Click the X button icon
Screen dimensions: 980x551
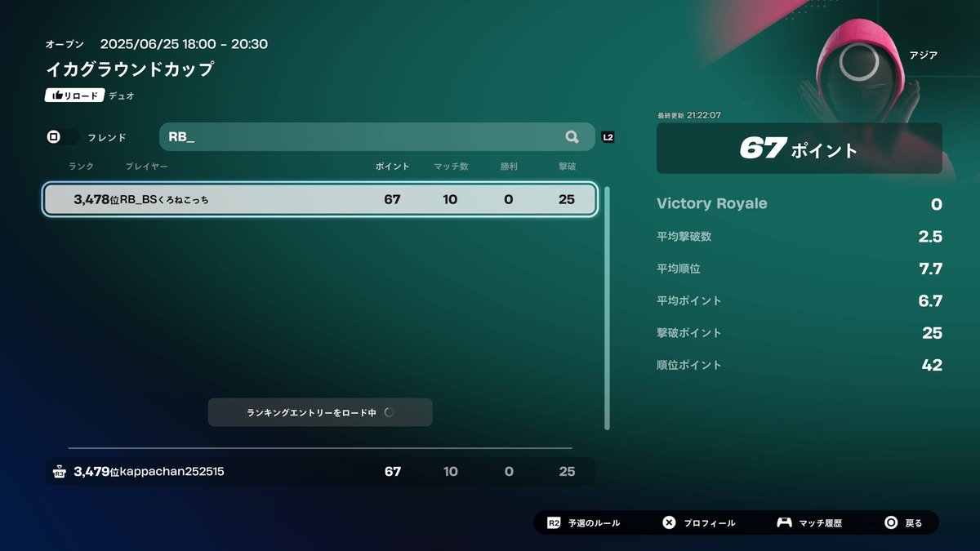[669, 523]
